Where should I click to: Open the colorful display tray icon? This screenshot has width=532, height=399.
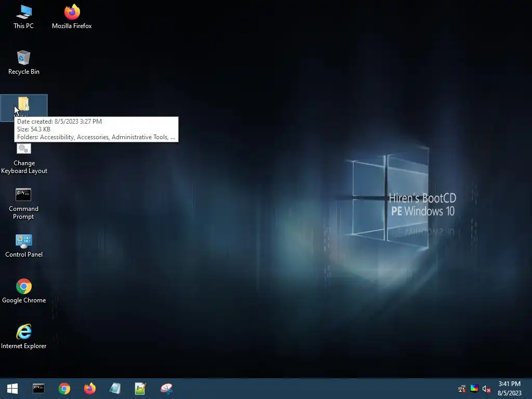474,389
